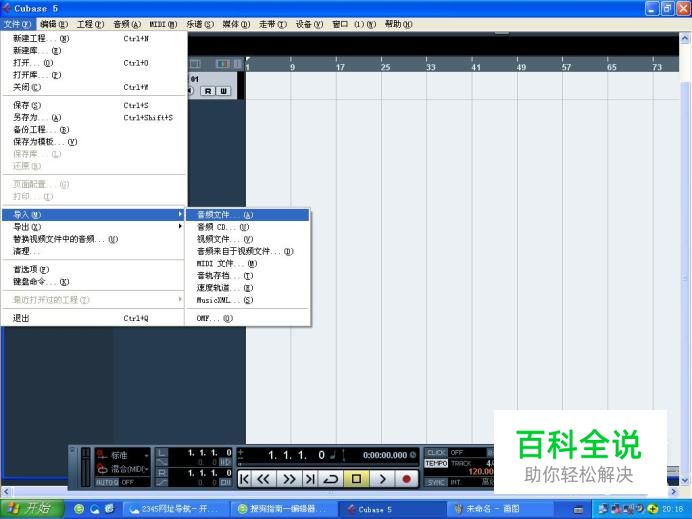Click bar 41 on the timeline ruler
Screen dimensions: 692x519
pos(476,67)
